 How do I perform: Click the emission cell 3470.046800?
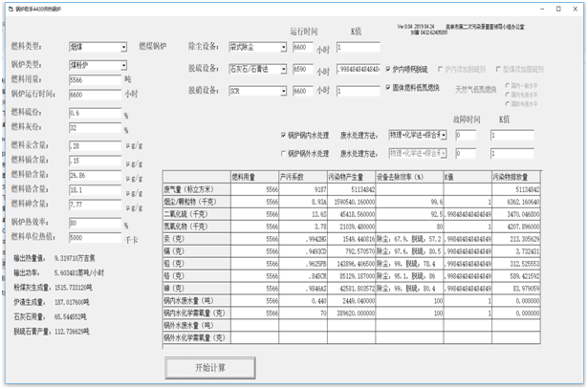pyautogui.click(x=516, y=214)
